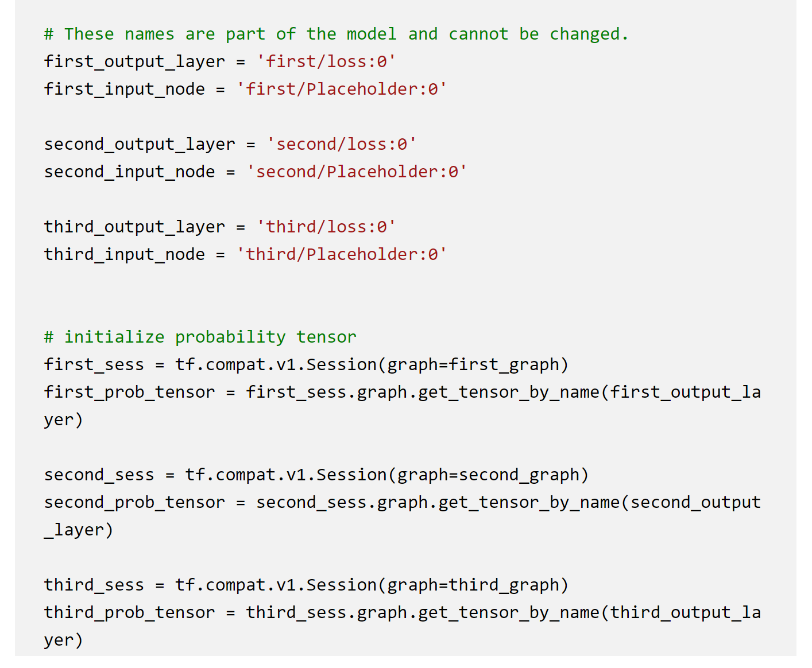Click the 'third/loss:0' string value
This screenshot has width=812, height=668.
326,227
